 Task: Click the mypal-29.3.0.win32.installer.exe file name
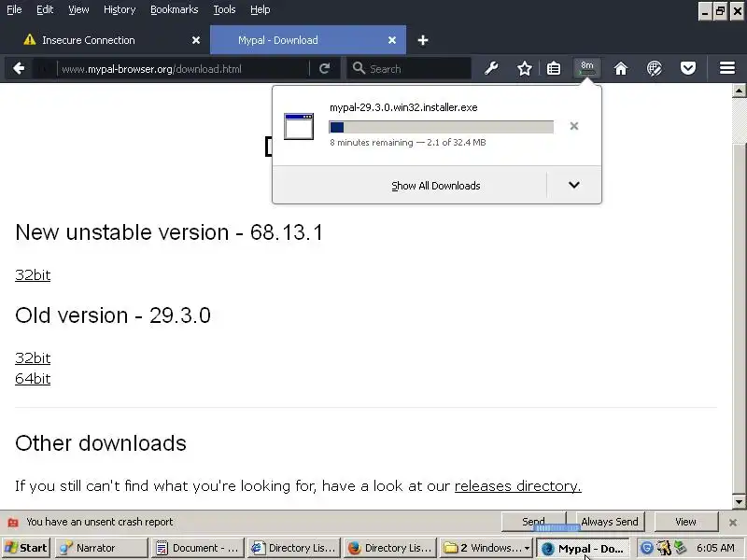pyautogui.click(x=403, y=107)
